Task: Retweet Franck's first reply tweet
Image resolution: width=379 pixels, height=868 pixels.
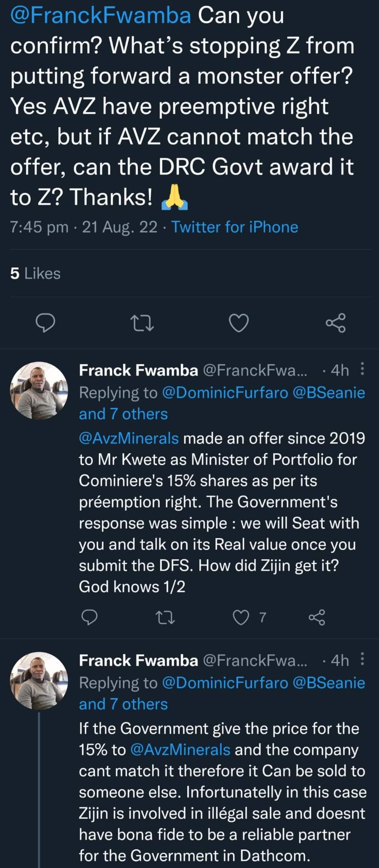Action: (x=165, y=617)
